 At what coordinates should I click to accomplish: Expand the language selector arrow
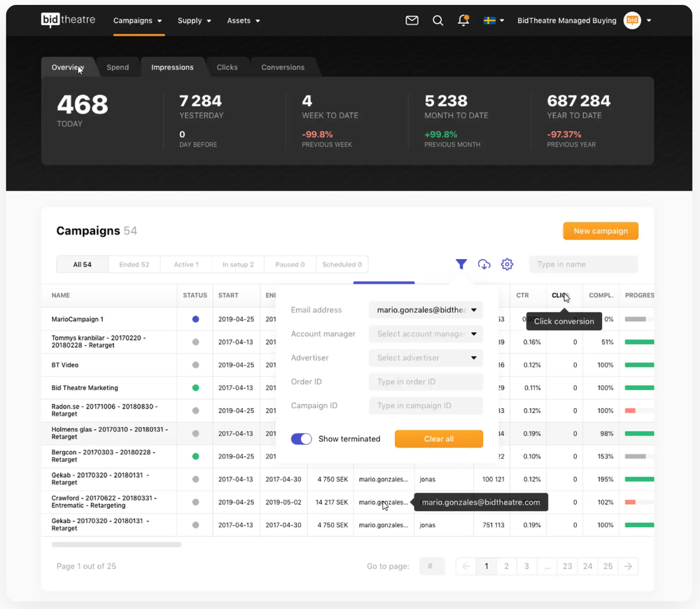pos(502,20)
